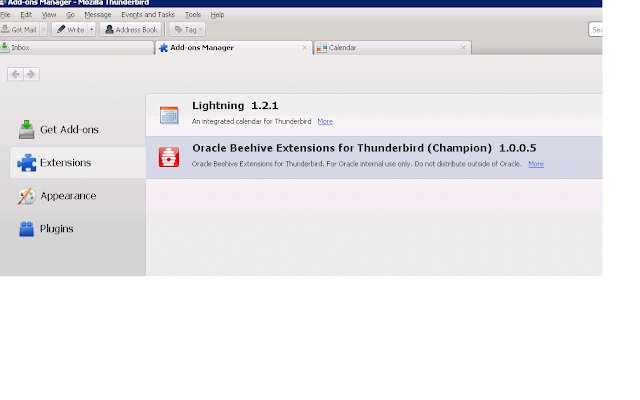Open the Tools menu
The height and width of the screenshot is (400, 640).
pyautogui.click(x=193, y=15)
